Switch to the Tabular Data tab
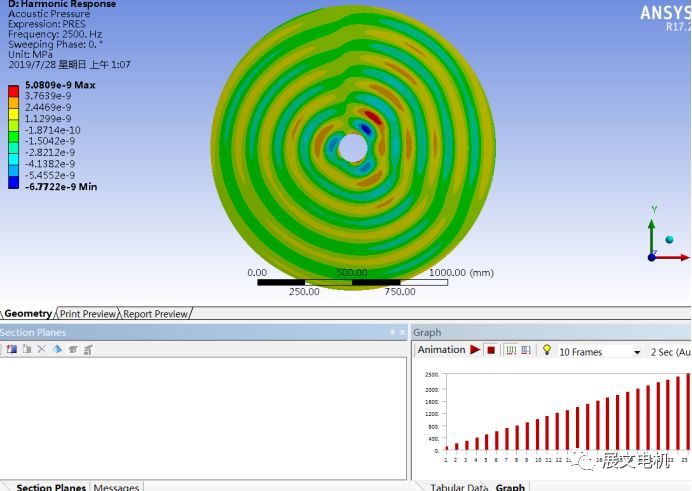 tap(459, 487)
